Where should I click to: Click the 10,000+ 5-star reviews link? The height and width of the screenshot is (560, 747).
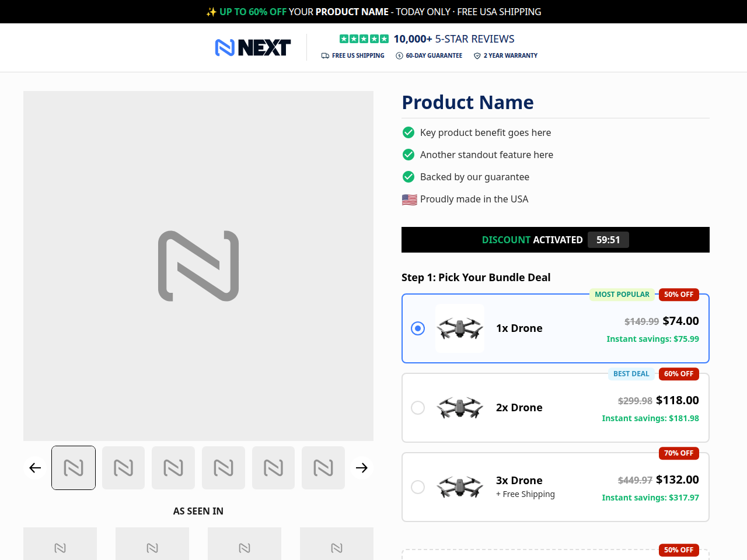click(x=454, y=39)
